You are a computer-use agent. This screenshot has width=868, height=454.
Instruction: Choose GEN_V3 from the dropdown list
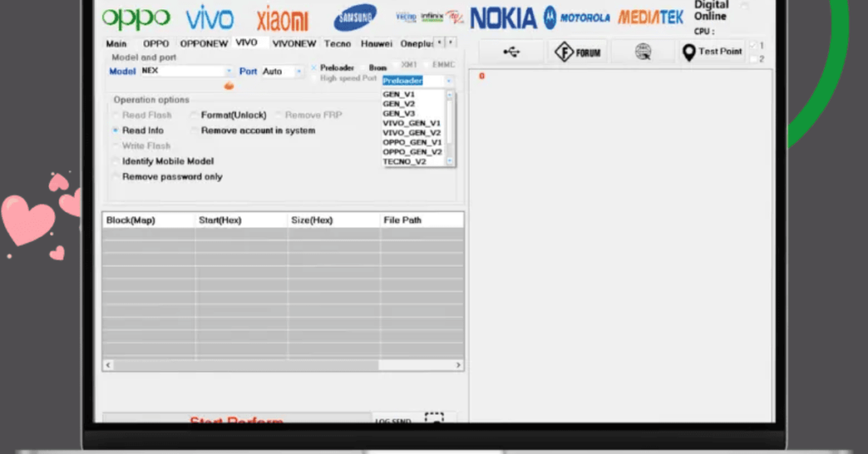coord(414,113)
